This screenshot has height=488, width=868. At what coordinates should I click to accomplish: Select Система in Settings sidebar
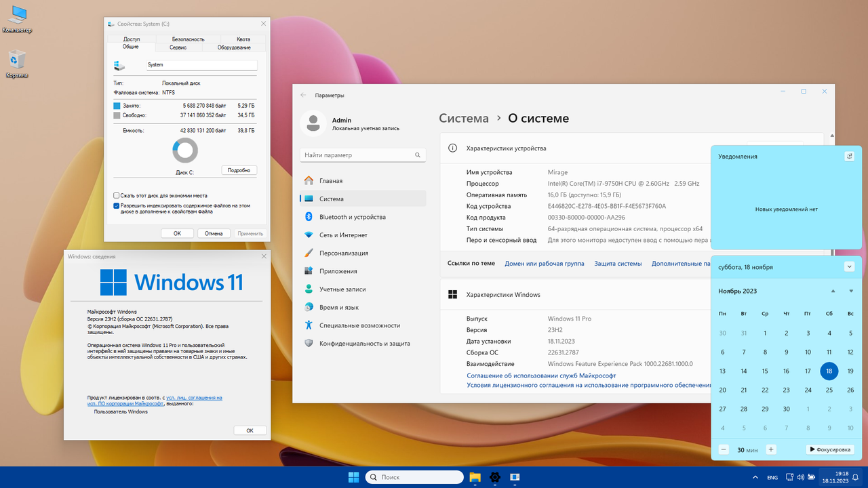[x=363, y=199]
